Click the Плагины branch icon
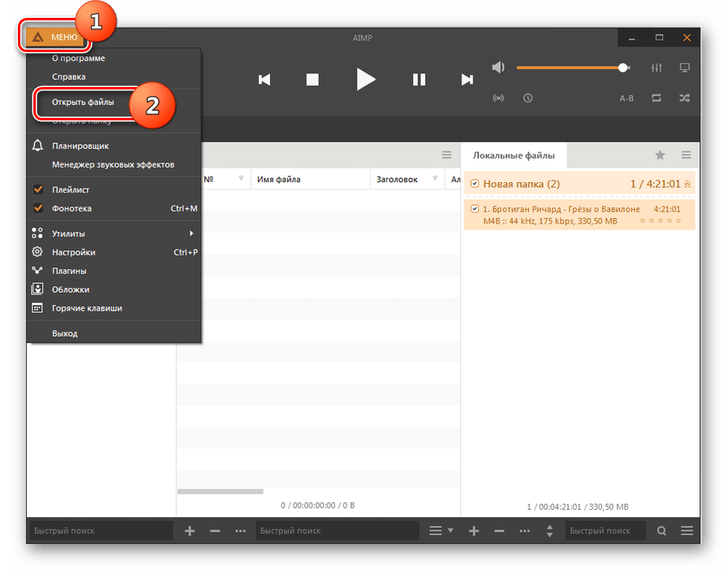The width and height of the screenshot is (728, 570). [x=37, y=270]
